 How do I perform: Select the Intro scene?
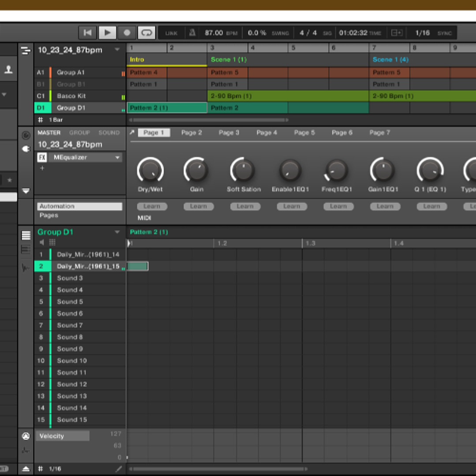coord(167,59)
